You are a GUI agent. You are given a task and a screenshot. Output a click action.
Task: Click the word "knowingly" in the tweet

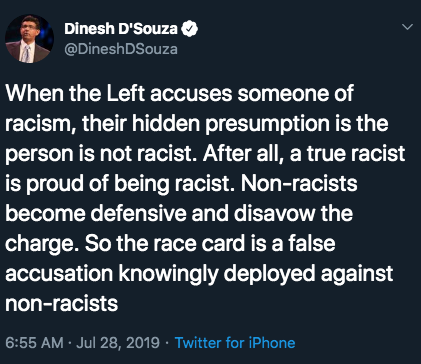(x=169, y=274)
